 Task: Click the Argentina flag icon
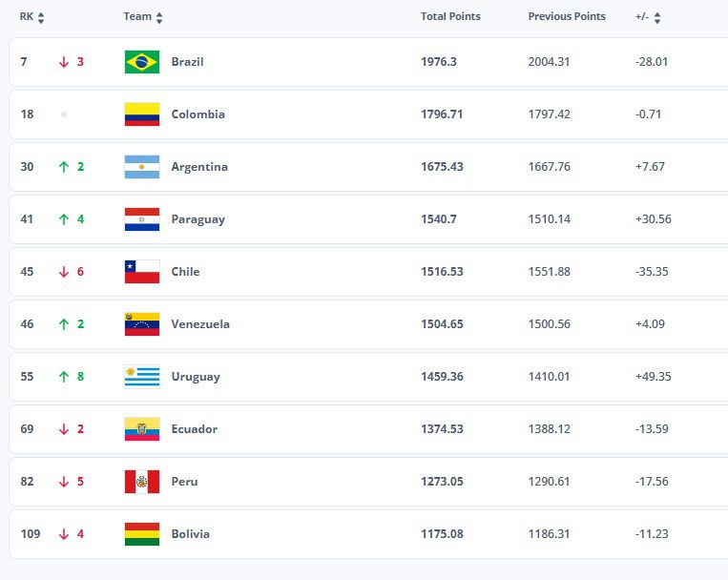pyautogui.click(x=142, y=167)
